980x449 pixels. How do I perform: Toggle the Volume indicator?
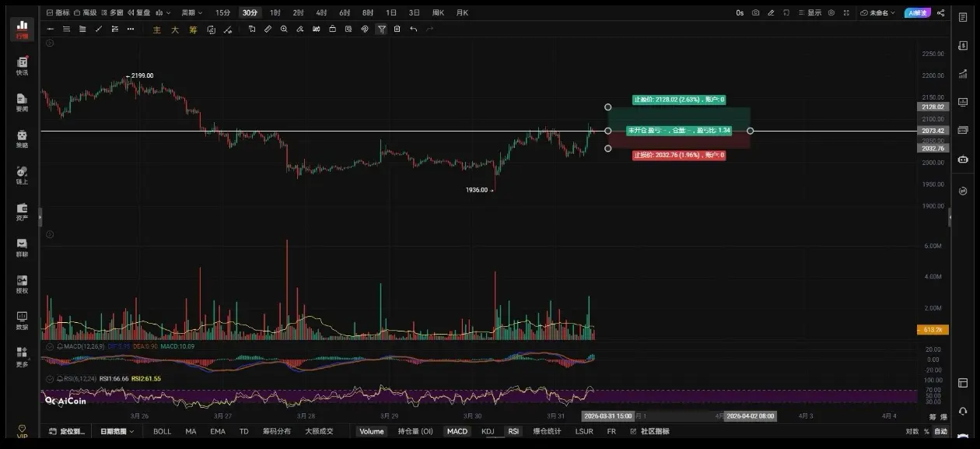[x=372, y=431]
